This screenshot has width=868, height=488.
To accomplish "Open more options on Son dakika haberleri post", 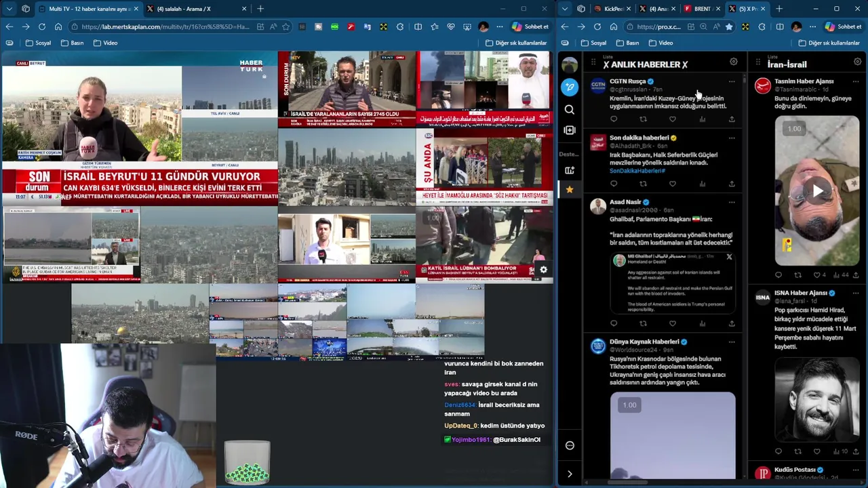I will (732, 138).
